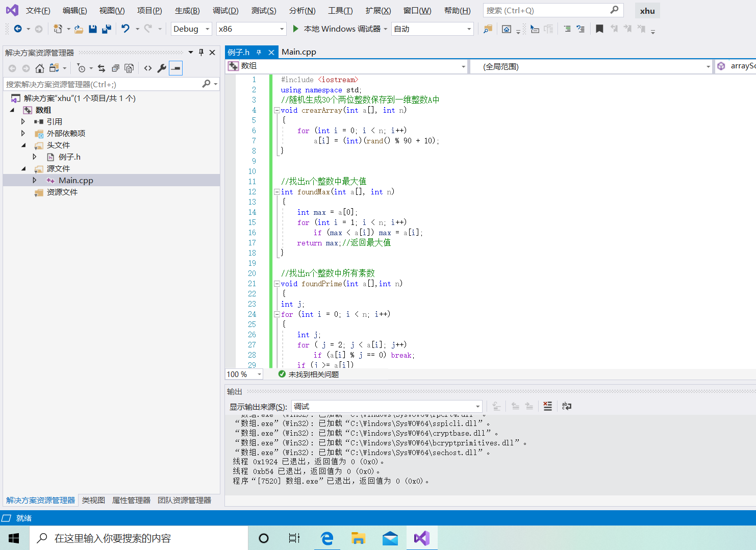The width and height of the screenshot is (756, 550).
Task: Collapse the 源文件 folder node
Action: (x=23, y=168)
